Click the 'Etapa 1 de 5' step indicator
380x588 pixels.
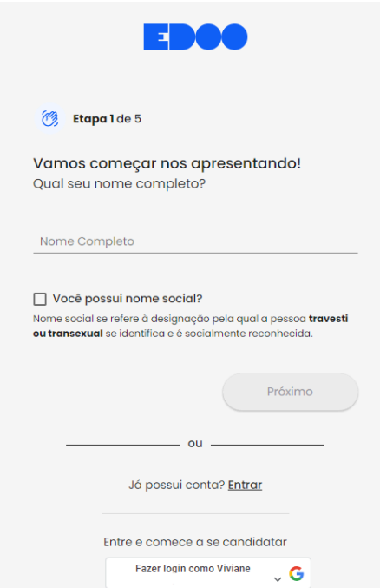tap(107, 119)
